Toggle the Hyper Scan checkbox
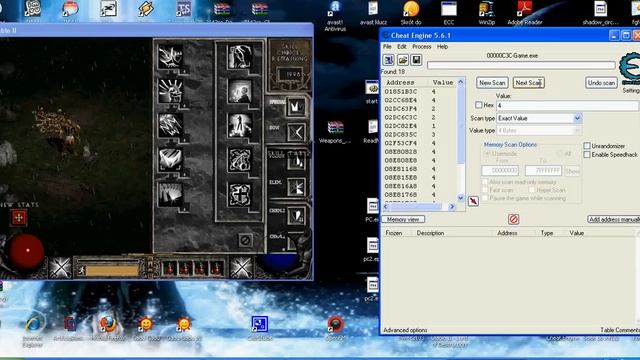This screenshot has width=640, height=360. 531,190
